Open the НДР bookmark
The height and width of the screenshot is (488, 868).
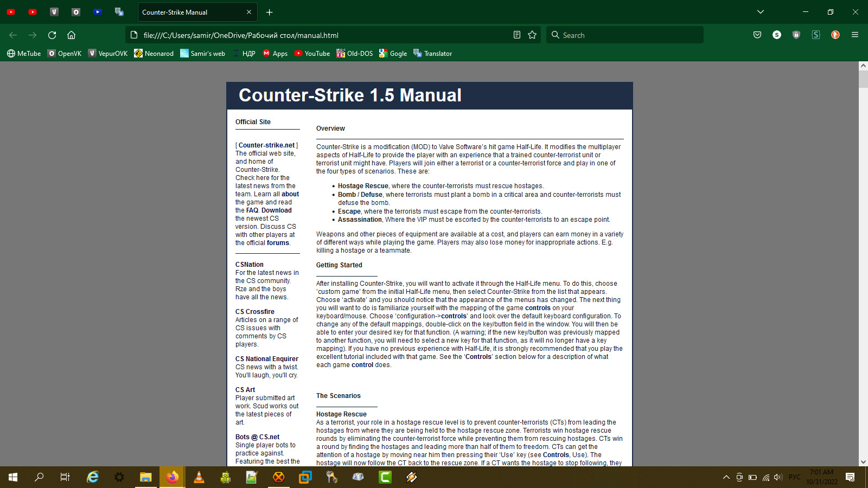[244, 53]
